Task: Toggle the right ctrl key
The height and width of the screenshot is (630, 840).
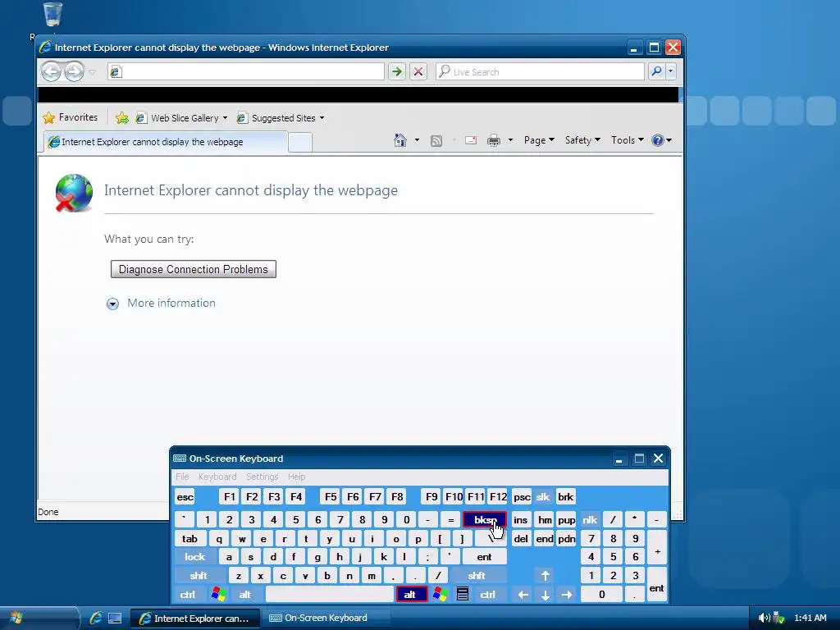Action: point(487,595)
